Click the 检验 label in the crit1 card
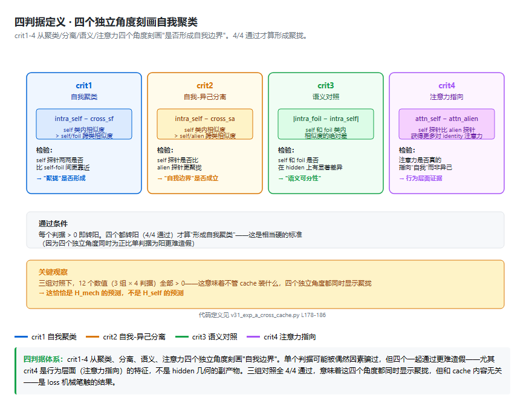This screenshot has width=532, height=409. [x=44, y=150]
